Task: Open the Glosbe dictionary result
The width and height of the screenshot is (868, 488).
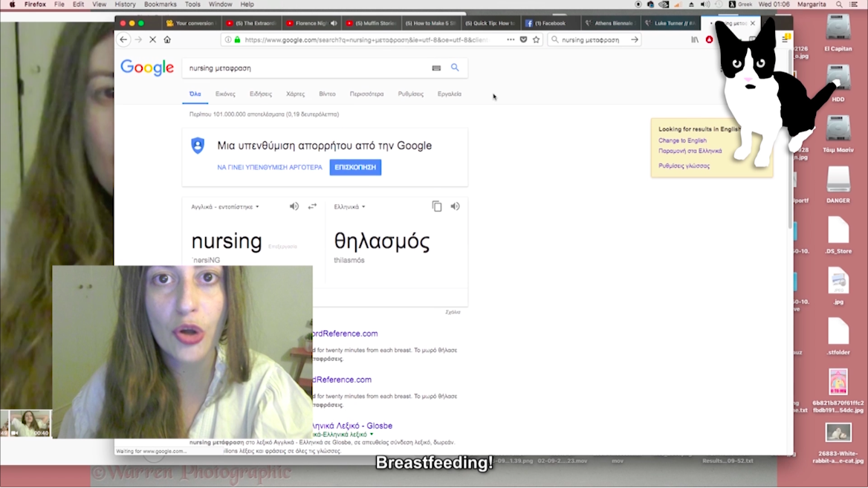Action: pyautogui.click(x=352, y=426)
